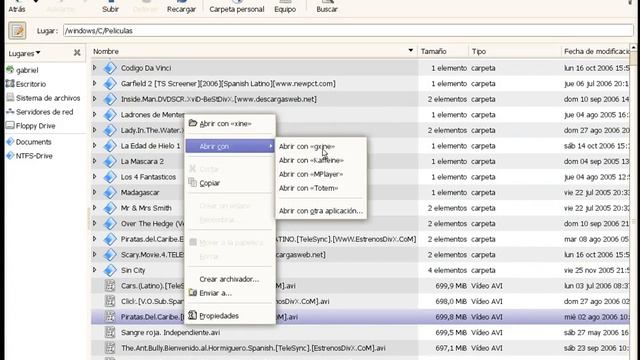Select Madagascar folder icon
This screenshot has height=360, width=640.
point(110,192)
